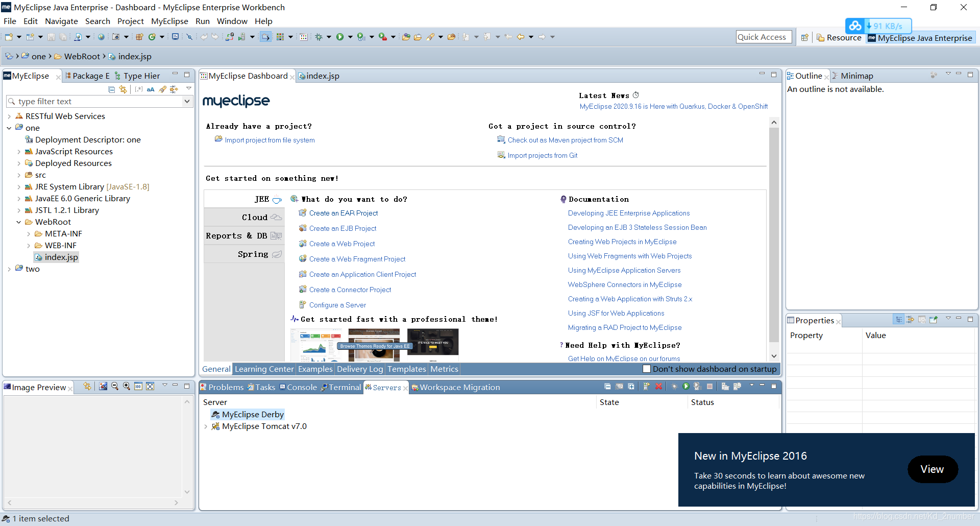Click the New Server icon in Servers toolbar

646,387
